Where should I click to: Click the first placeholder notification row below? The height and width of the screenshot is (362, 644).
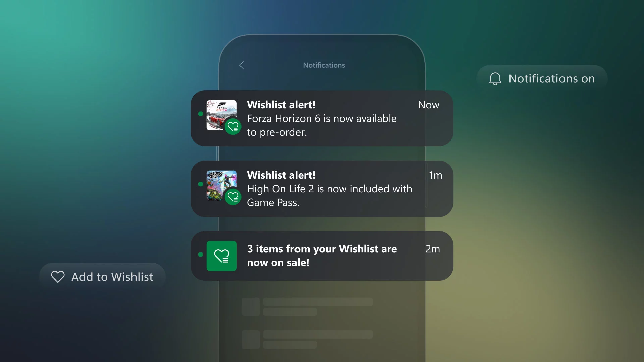coord(307,307)
